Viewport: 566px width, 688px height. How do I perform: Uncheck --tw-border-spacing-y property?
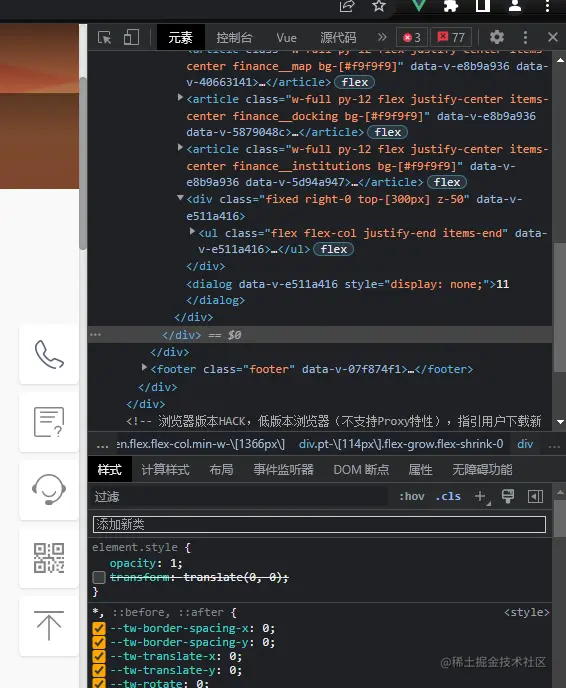click(x=99, y=642)
